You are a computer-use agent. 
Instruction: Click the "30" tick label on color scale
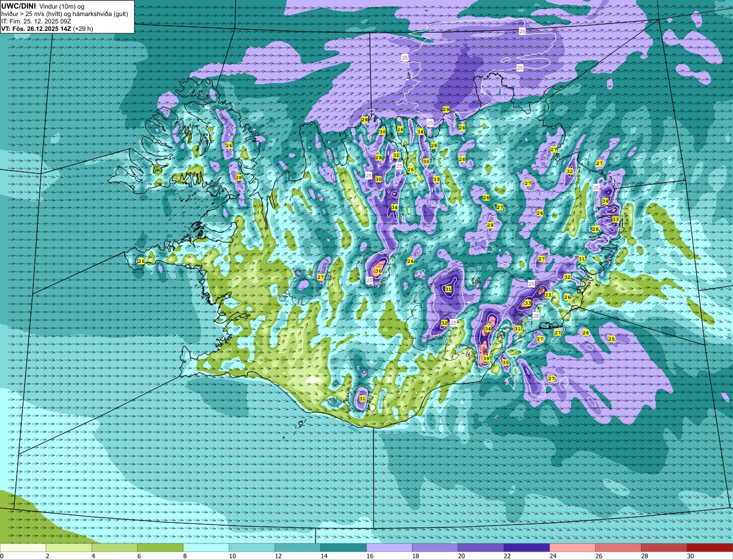point(691,556)
